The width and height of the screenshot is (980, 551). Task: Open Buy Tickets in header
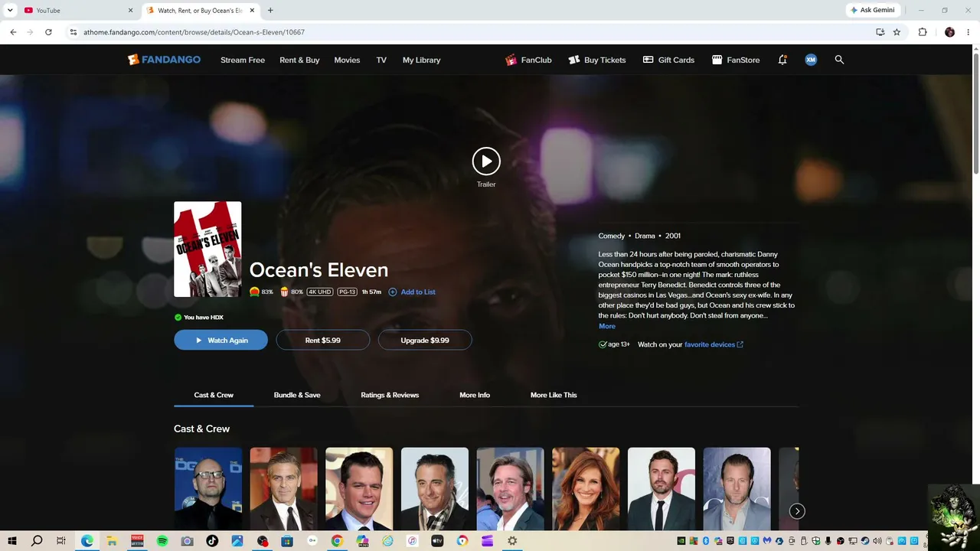pos(597,60)
